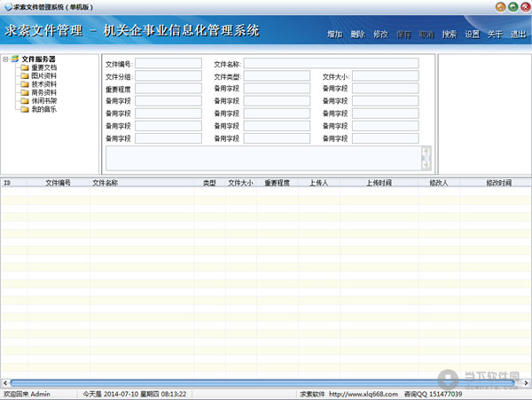The image size is (532, 400).
Task: Click the folder icon beside 重要文档
Action: 25,67
